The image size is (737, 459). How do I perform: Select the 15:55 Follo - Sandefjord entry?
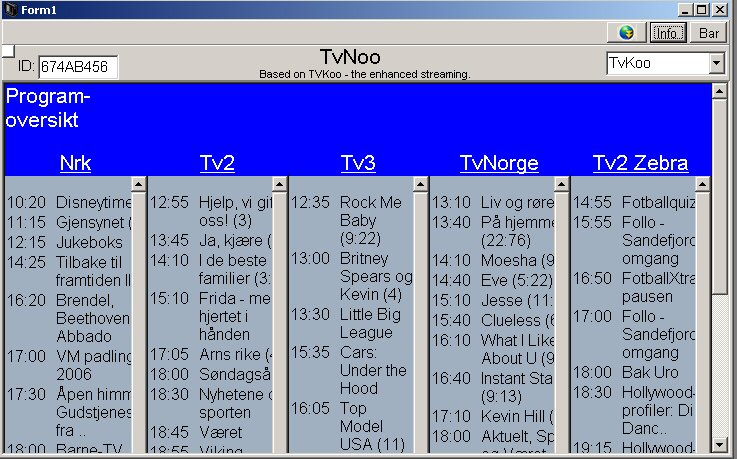point(634,240)
